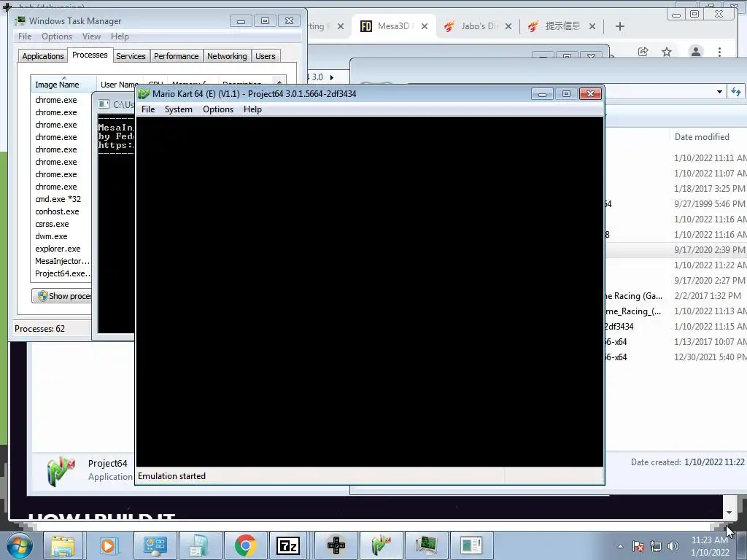Switch to the Services tab in Task Manager

coord(131,56)
